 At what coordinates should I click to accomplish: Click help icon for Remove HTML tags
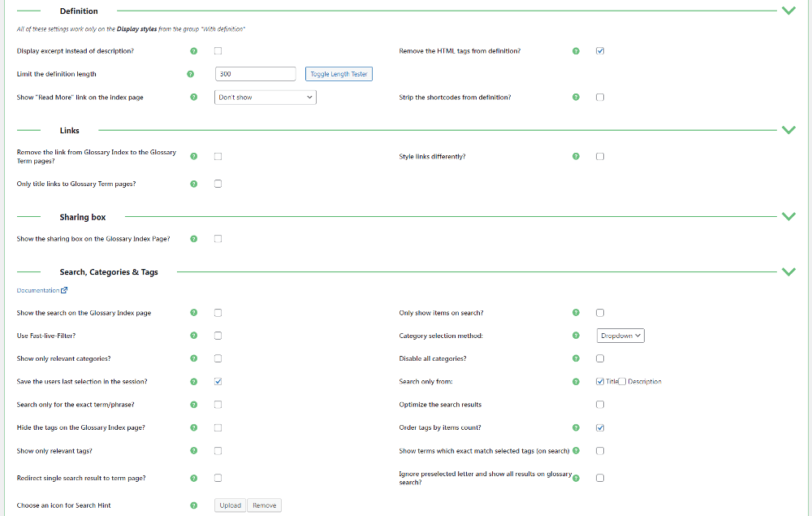[576, 51]
